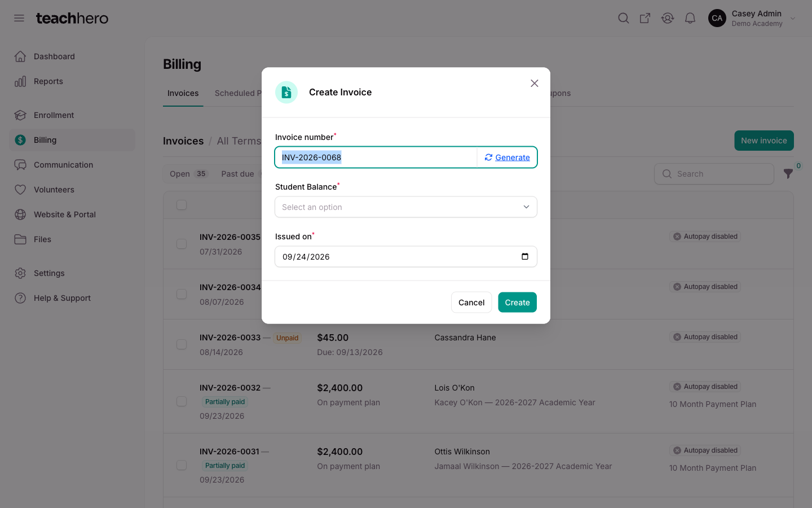This screenshot has width=812, height=508.
Task: Check the INV-2026-0032 row checkbox
Action: 182,401
